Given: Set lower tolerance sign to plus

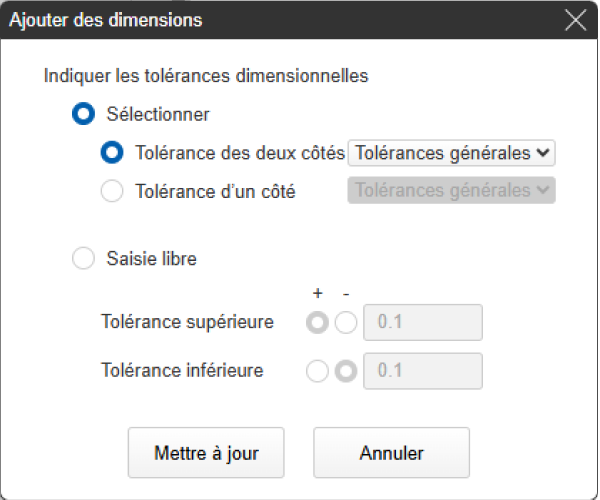Looking at the screenshot, I should click(x=317, y=371).
